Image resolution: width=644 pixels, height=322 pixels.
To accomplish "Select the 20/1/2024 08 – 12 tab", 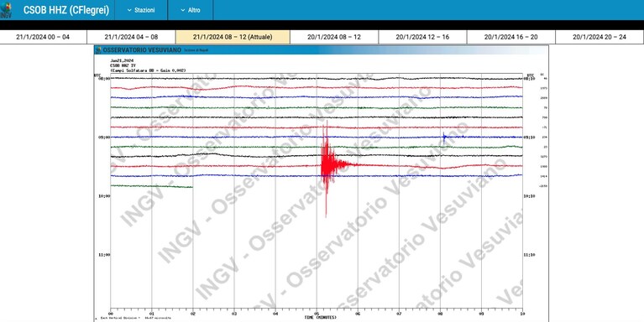I will point(334,37).
